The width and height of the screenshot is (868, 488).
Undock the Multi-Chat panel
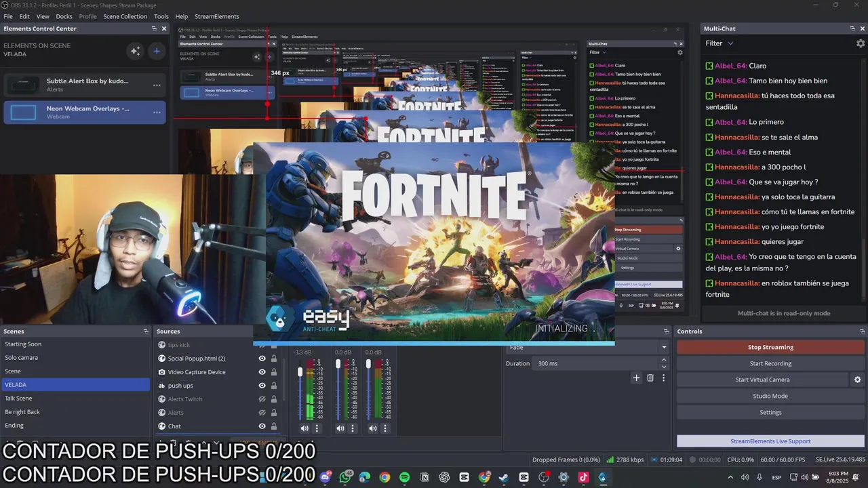tap(852, 28)
